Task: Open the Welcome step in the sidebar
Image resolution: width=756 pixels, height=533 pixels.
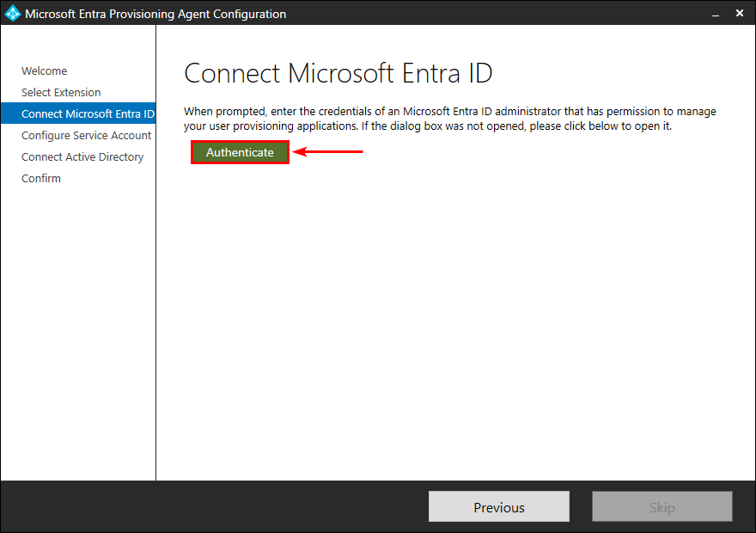Action: (45, 70)
